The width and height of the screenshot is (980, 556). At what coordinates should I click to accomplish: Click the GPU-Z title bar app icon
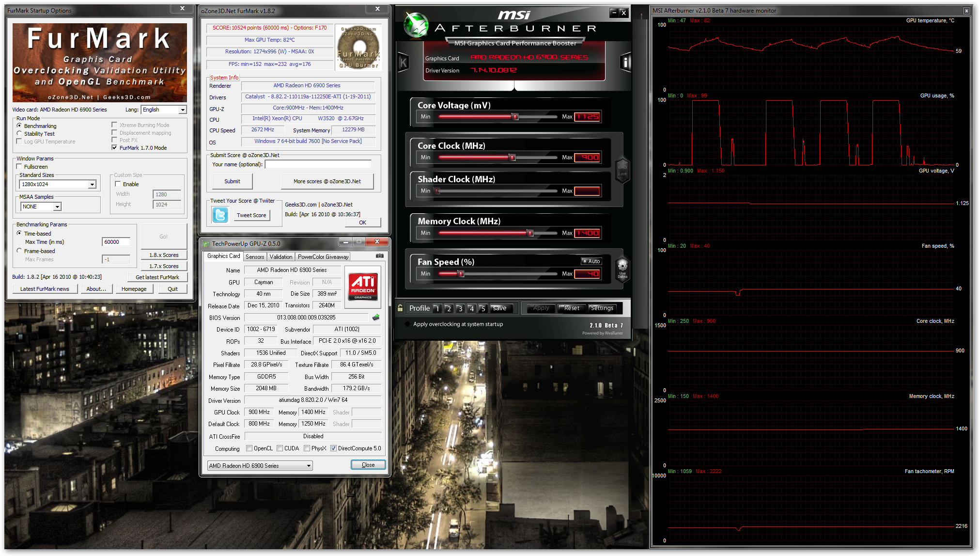coord(206,244)
